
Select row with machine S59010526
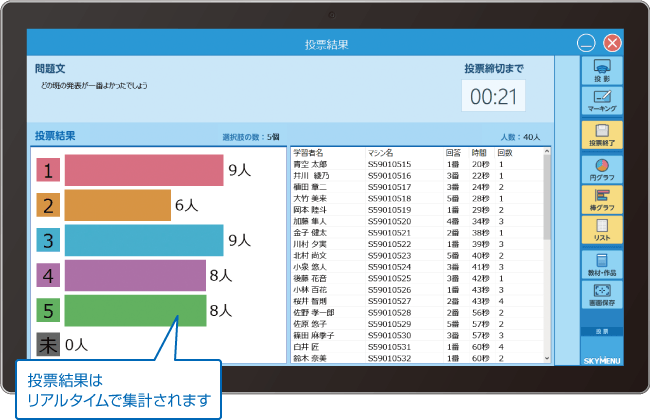pos(417,290)
